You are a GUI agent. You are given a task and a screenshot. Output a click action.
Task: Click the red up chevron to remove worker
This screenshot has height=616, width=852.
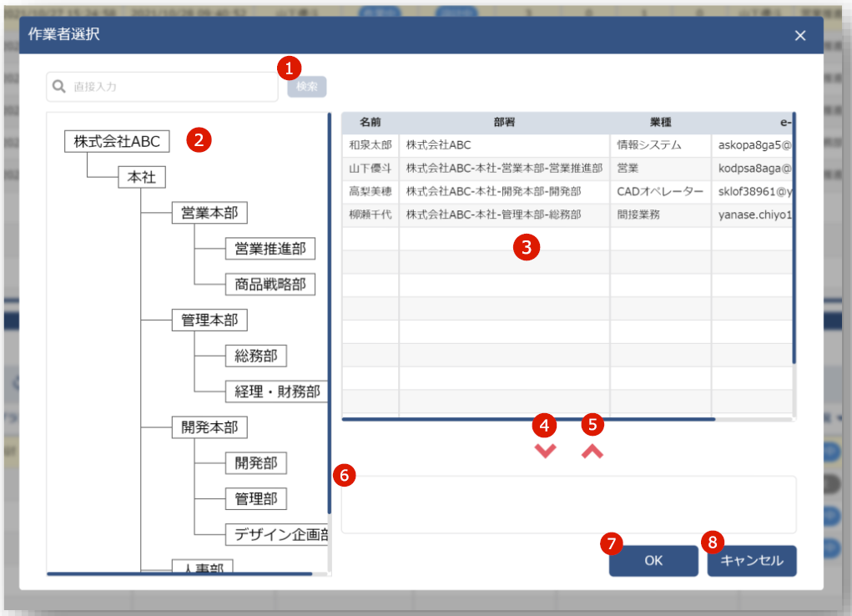pos(592,452)
